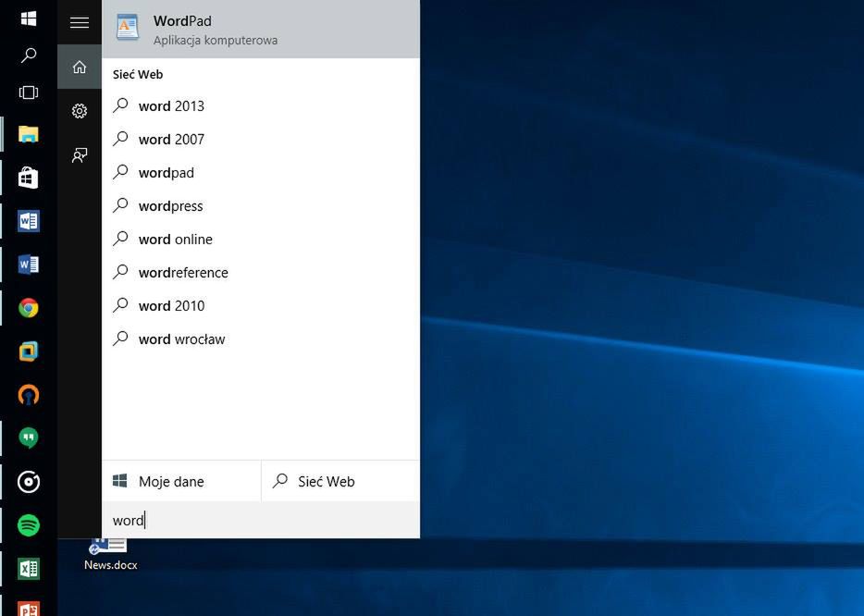This screenshot has width=864, height=616.
Task: Click the taskbar search magnifier icon
Action: click(x=29, y=55)
